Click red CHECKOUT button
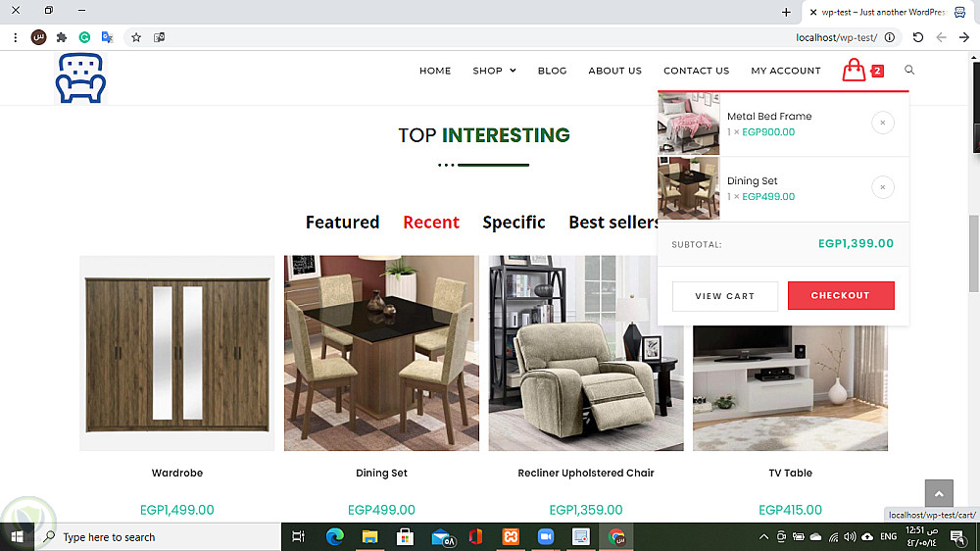 (x=841, y=295)
